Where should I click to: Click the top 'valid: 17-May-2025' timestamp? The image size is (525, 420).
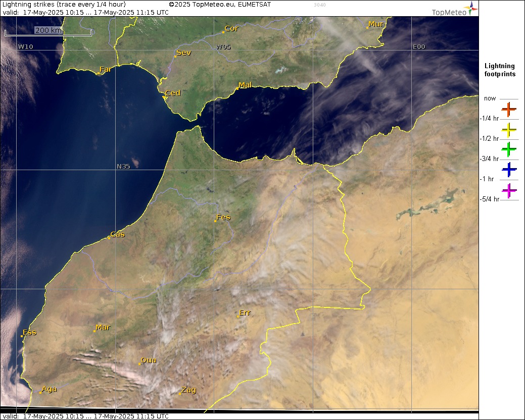coord(86,13)
